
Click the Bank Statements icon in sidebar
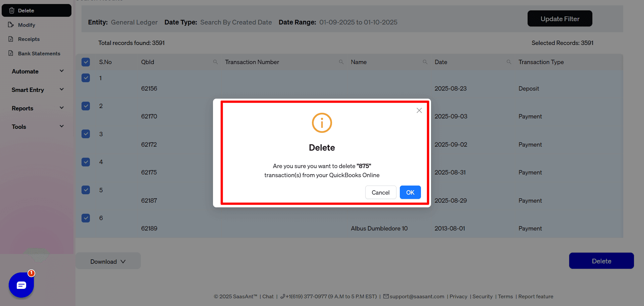click(11, 53)
